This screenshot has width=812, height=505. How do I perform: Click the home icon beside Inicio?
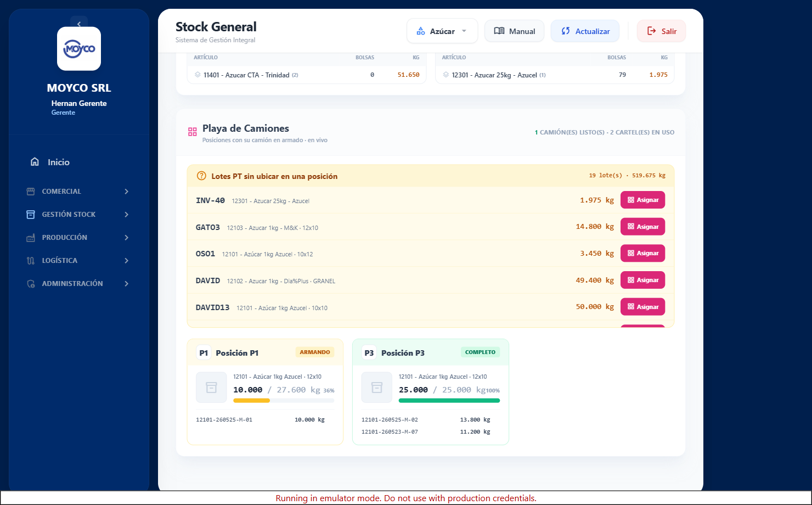[x=35, y=162]
